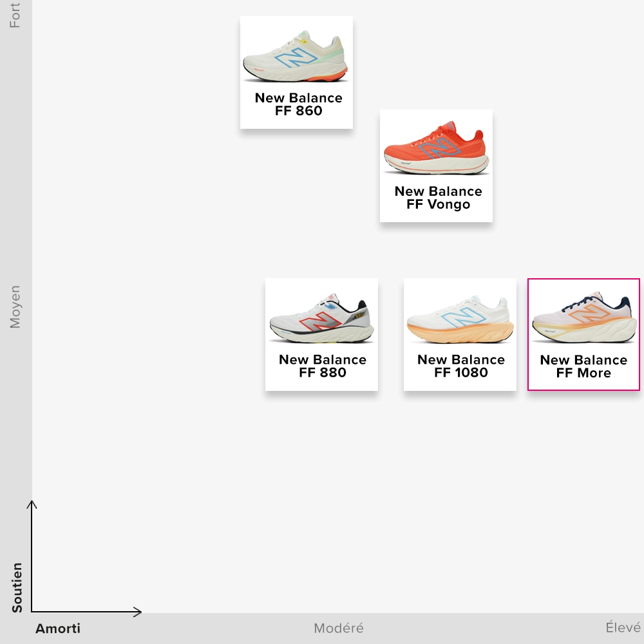Select the "Moyen" level on the vertical axis

15,307
